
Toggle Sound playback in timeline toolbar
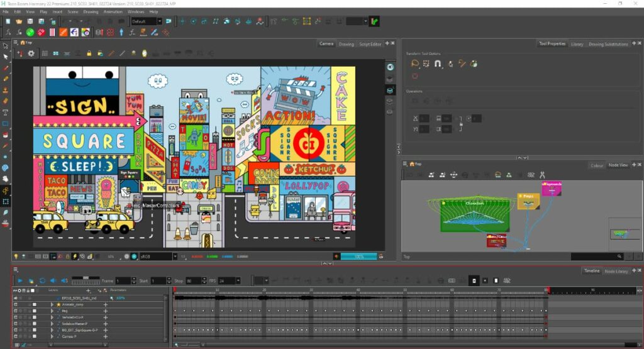click(53, 281)
